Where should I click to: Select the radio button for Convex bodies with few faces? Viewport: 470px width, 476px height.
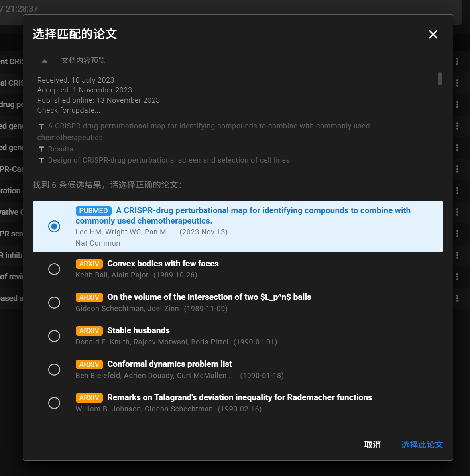54,269
